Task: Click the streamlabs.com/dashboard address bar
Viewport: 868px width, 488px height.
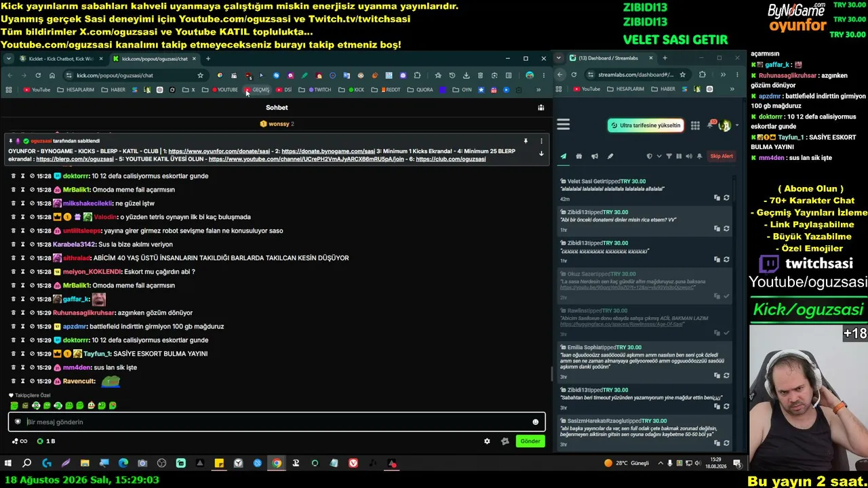Action: click(x=637, y=75)
